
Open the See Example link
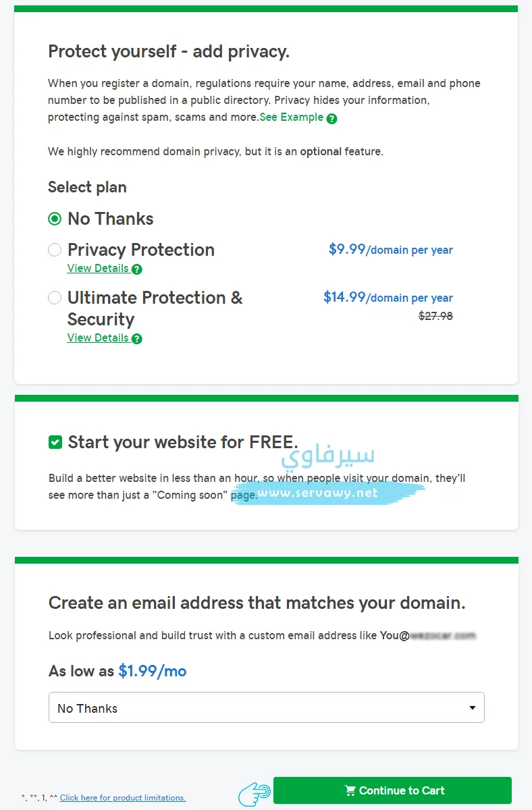[292, 117]
